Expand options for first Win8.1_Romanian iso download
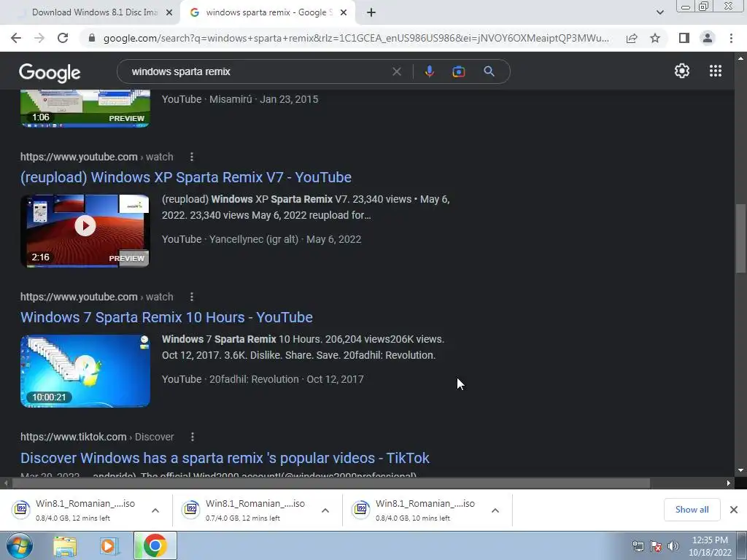747x560 pixels. [x=155, y=510]
